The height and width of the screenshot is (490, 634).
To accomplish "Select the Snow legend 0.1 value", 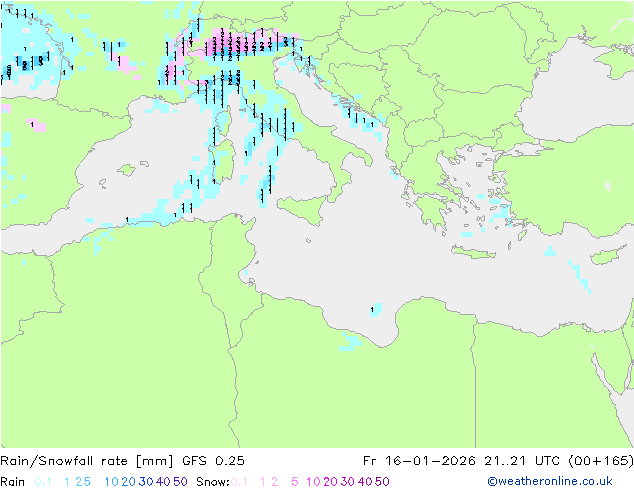I will pos(239,482).
